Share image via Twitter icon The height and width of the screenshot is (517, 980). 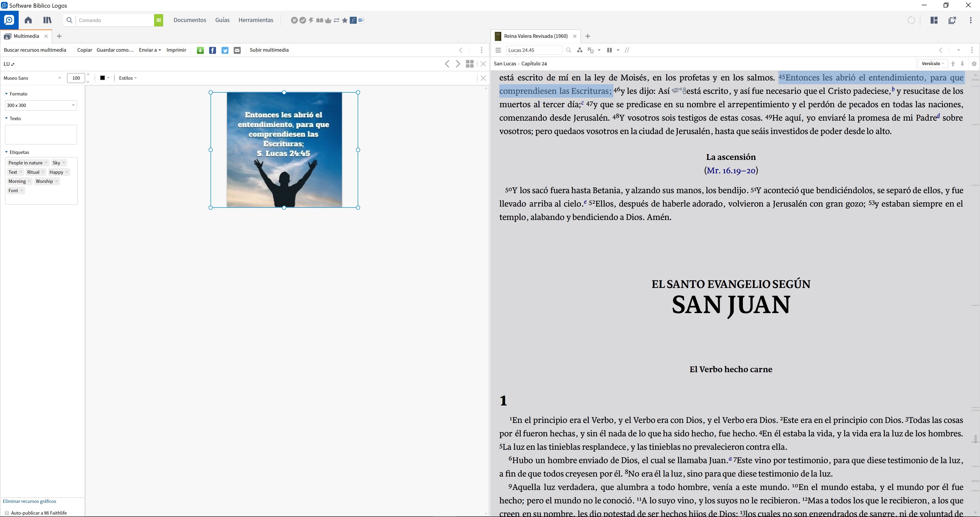(x=225, y=50)
